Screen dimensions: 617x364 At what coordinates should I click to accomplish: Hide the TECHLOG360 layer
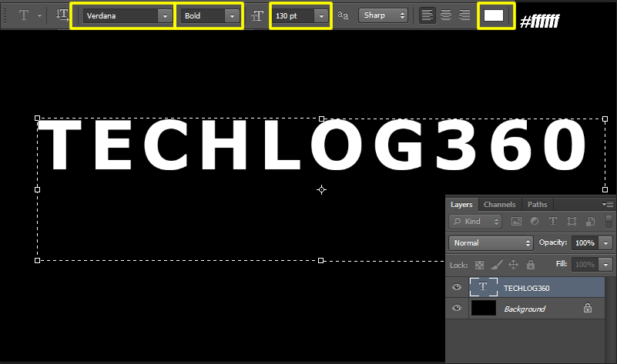(457, 287)
